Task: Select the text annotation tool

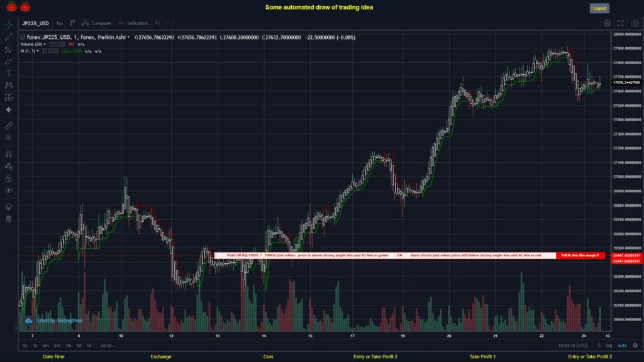Action: pos(9,73)
